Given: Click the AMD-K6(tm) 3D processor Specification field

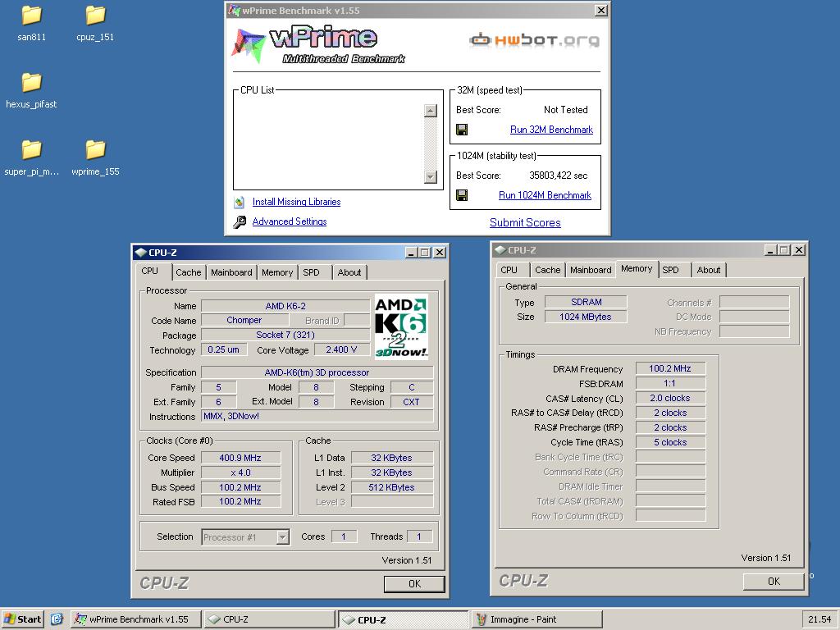Looking at the screenshot, I should (317, 373).
